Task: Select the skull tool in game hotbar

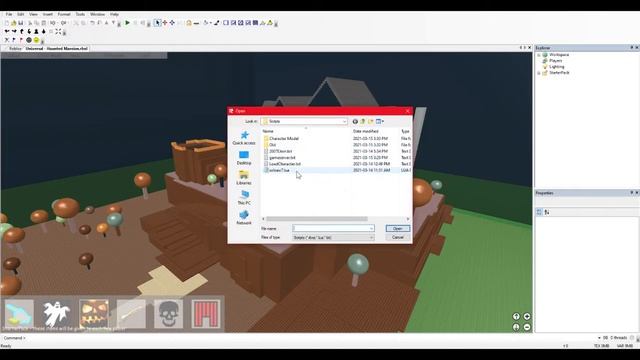Action: 169,313
